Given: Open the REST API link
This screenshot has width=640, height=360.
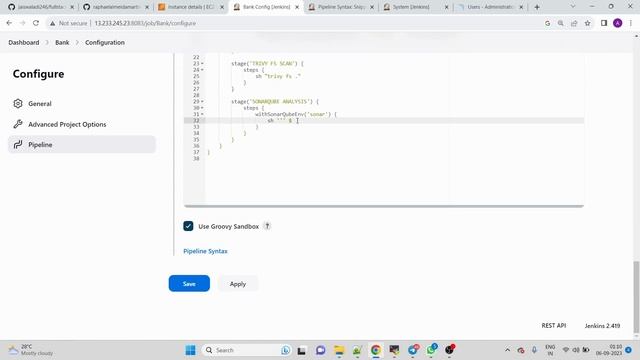Looking at the screenshot, I should (553, 325).
